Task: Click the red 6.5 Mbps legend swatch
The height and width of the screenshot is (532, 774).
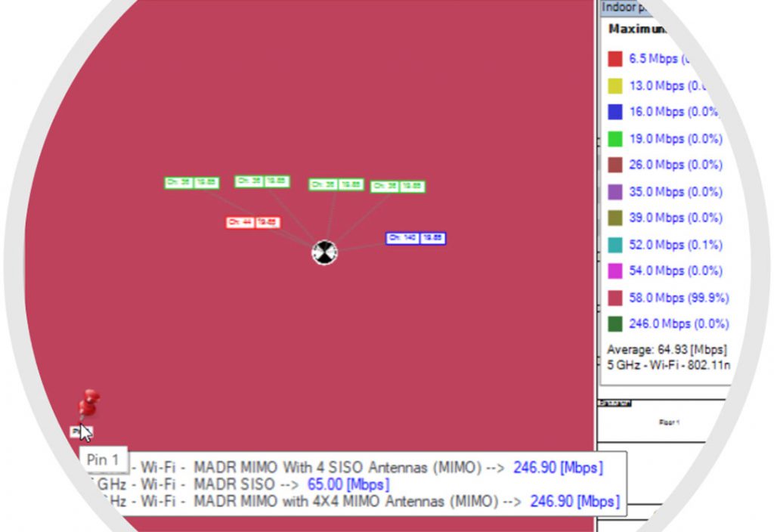Action: tap(615, 59)
